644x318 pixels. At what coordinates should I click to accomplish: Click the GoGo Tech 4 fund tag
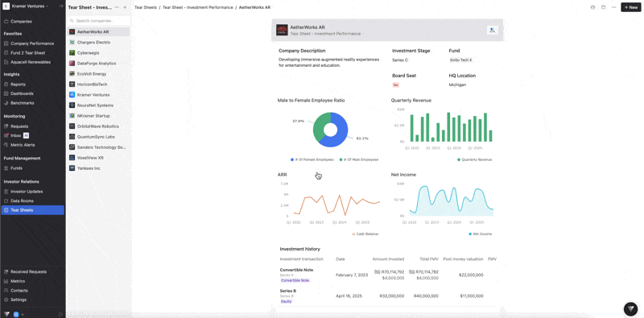(x=460, y=60)
